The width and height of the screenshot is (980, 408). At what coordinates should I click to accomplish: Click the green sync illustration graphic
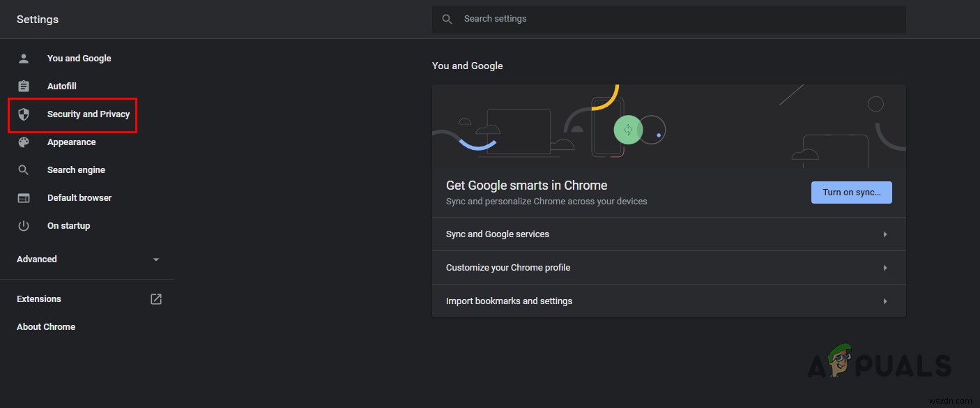tap(627, 130)
